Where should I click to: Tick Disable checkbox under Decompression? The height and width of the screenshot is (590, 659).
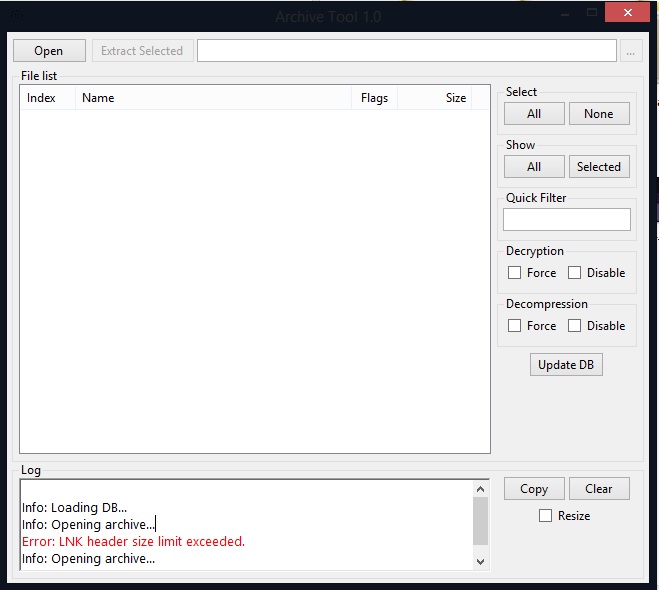(x=574, y=326)
